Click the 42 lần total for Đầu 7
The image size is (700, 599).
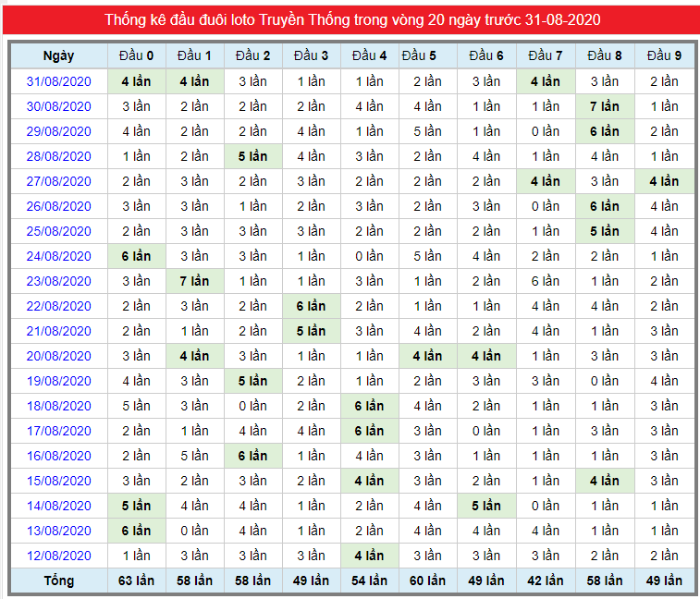coord(546,581)
